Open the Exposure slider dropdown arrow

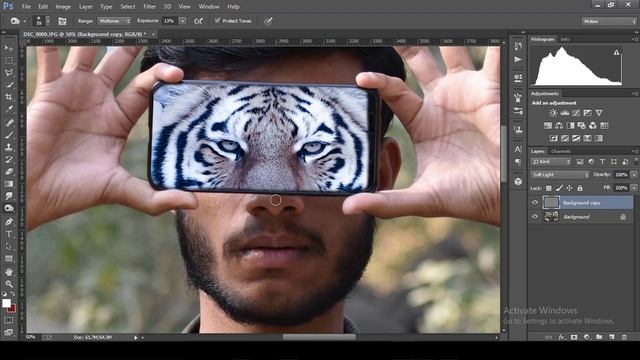183,21
